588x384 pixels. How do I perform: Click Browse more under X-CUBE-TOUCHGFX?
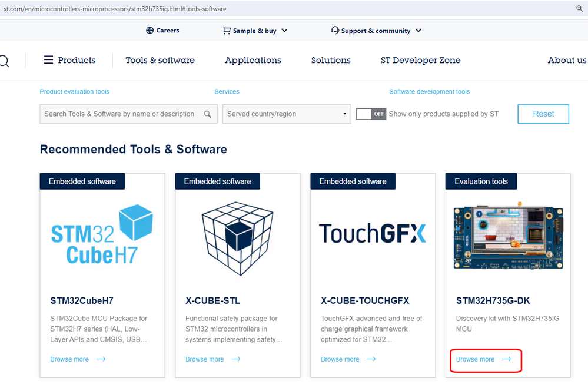coord(340,359)
